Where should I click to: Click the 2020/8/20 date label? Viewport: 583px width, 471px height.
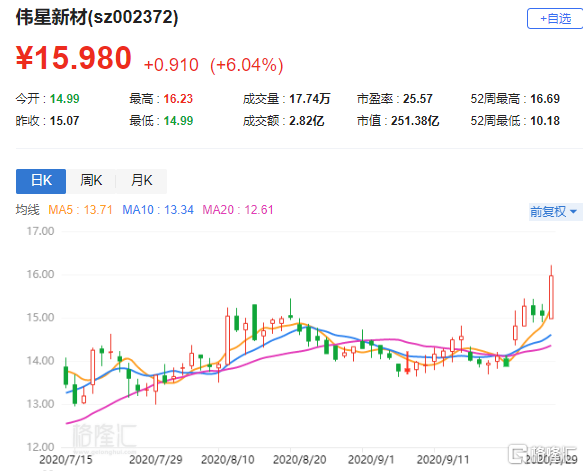pos(300,460)
